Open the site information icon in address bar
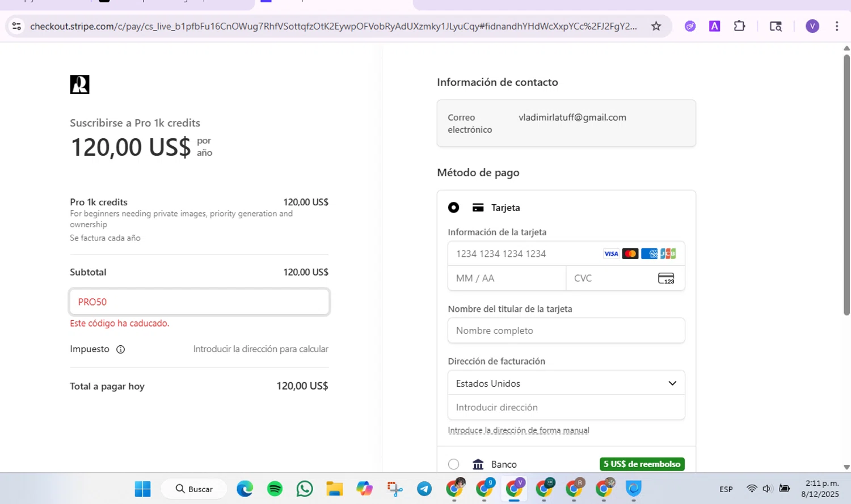Screen dimensions: 851x504 16,26
